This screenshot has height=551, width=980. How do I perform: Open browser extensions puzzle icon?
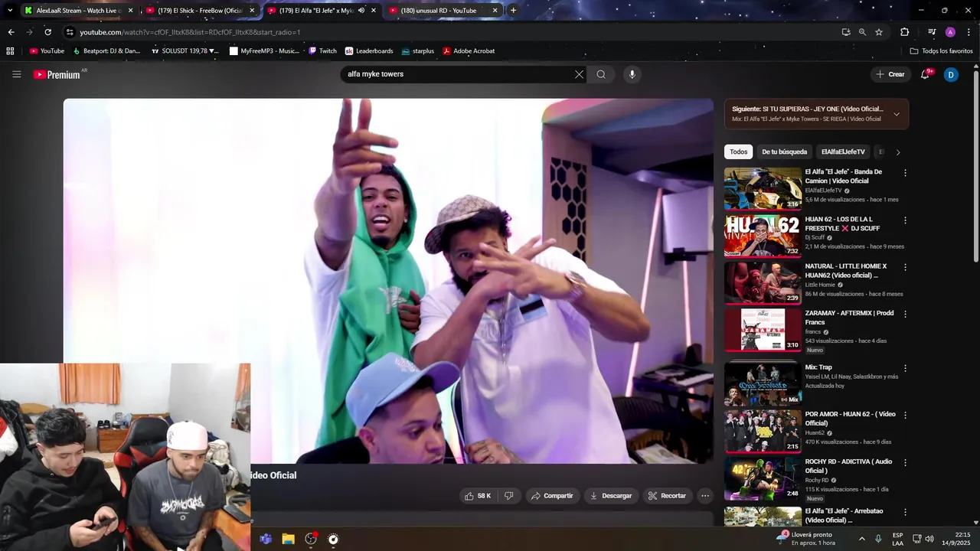click(x=904, y=32)
